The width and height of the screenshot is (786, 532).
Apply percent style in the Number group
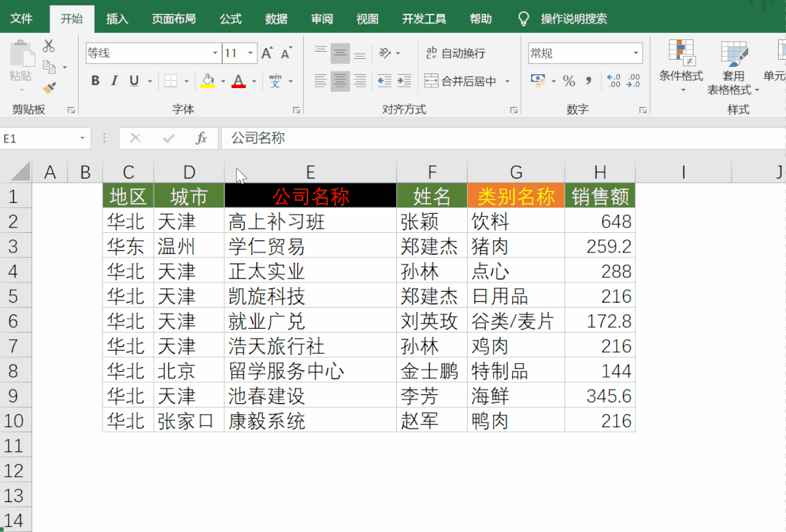coord(568,82)
